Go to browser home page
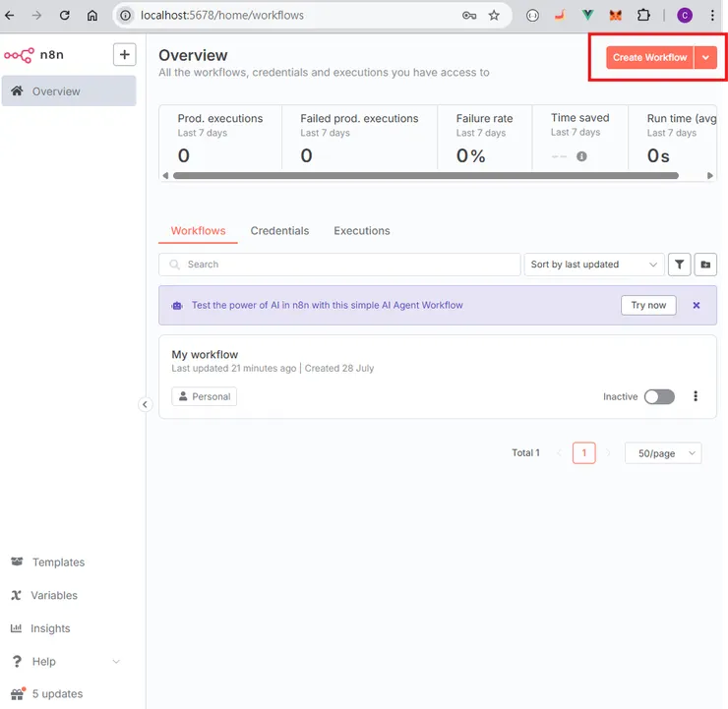 pos(92,16)
